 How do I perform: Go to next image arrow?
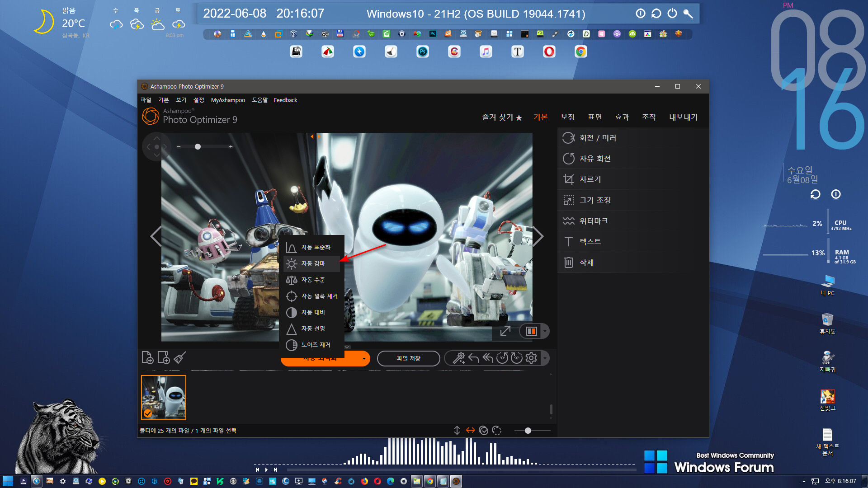coord(538,236)
